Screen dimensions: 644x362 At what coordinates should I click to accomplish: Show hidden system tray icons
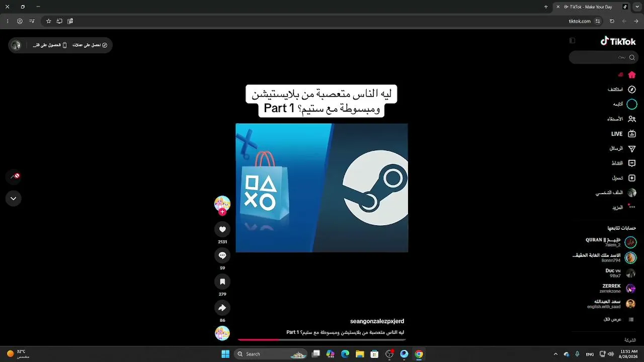tap(555, 354)
